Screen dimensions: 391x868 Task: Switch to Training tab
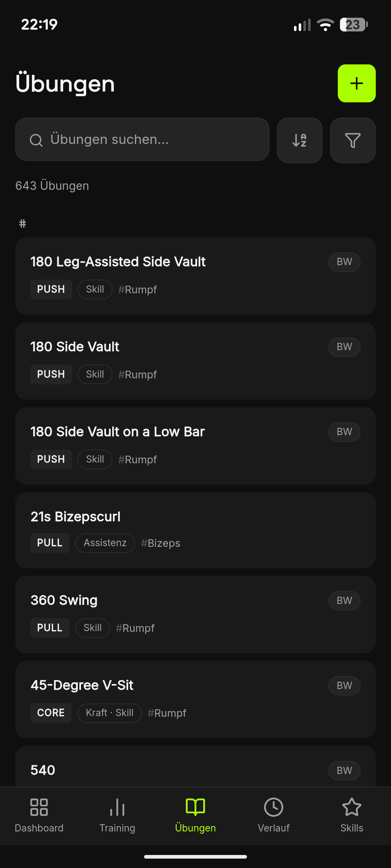coord(117,816)
